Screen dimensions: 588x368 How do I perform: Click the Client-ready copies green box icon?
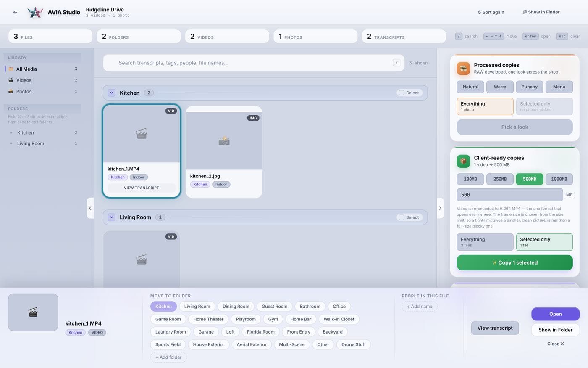[463, 161]
